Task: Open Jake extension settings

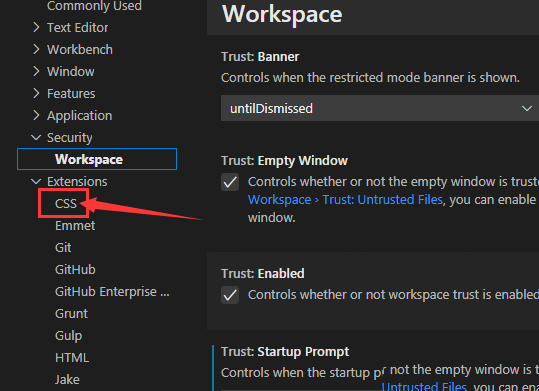Action: [x=67, y=380]
